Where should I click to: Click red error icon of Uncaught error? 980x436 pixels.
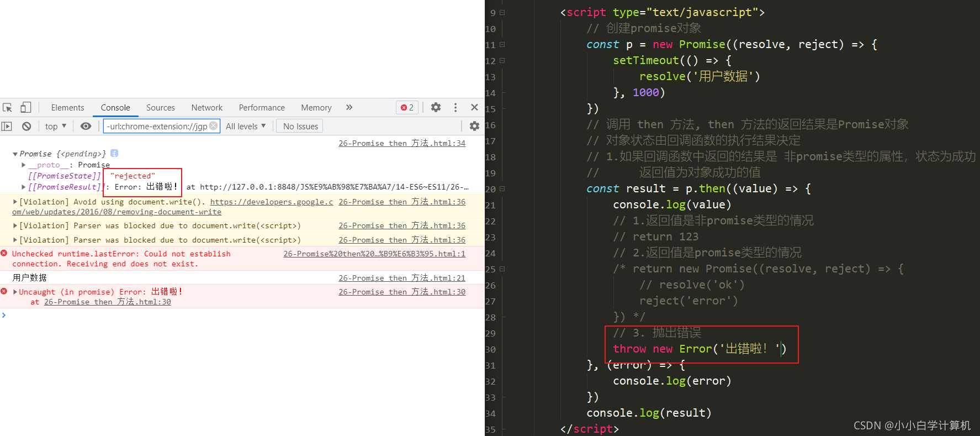tap(4, 291)
